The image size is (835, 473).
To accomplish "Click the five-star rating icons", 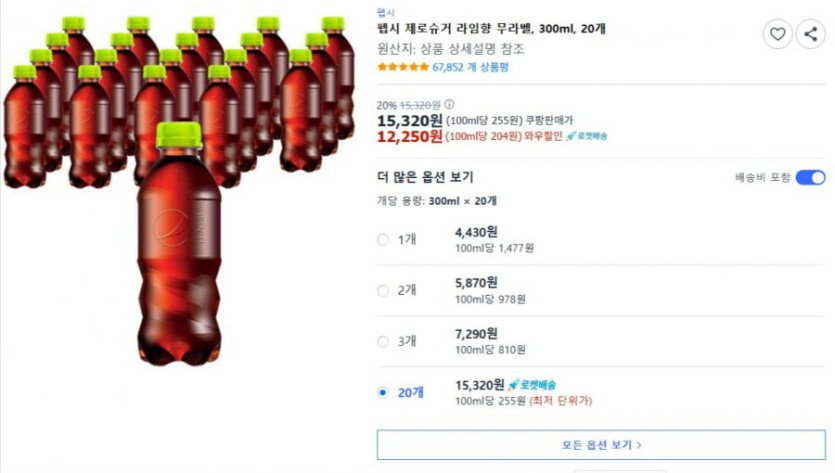I will [403, 67].
